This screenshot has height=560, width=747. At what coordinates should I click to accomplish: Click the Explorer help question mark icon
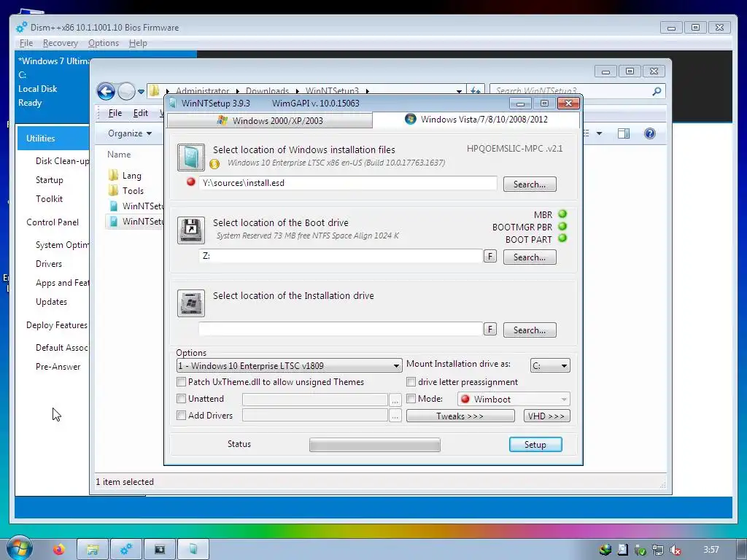(650, 133)
